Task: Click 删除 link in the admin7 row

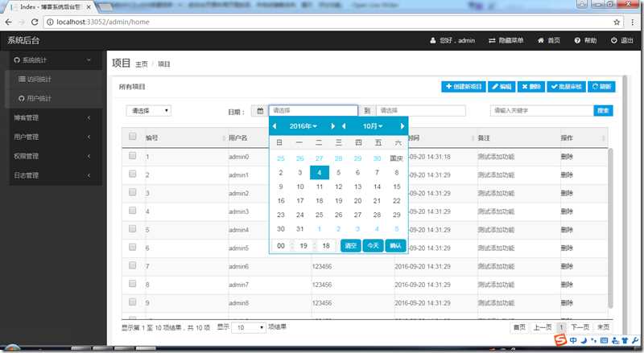Action: tap(567, 285)
